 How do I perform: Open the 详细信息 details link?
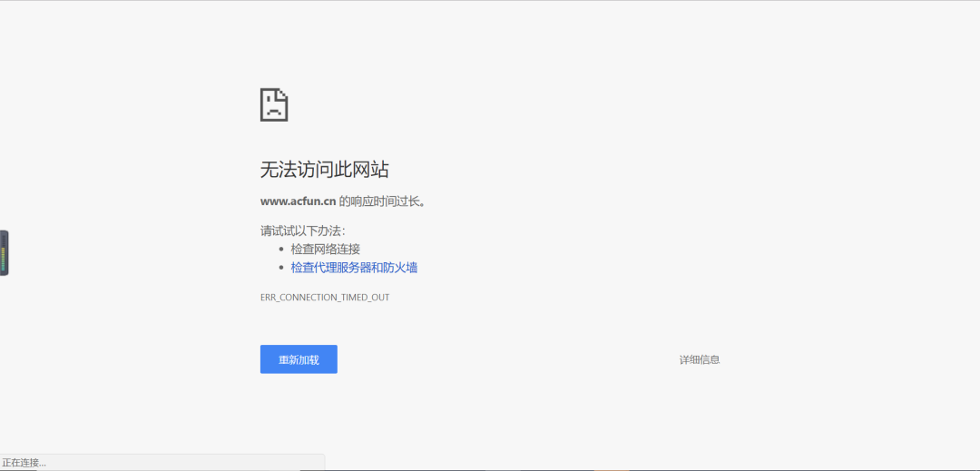point(700,359)
